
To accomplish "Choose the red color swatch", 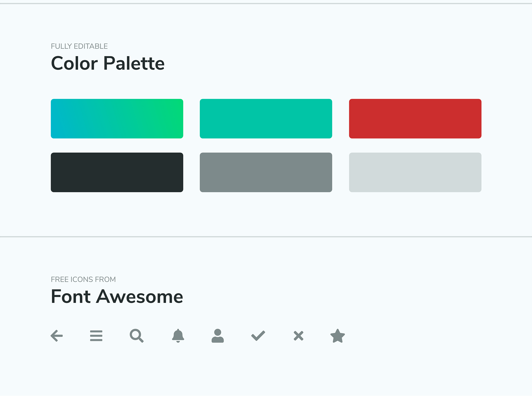I will tap(415, 118).
